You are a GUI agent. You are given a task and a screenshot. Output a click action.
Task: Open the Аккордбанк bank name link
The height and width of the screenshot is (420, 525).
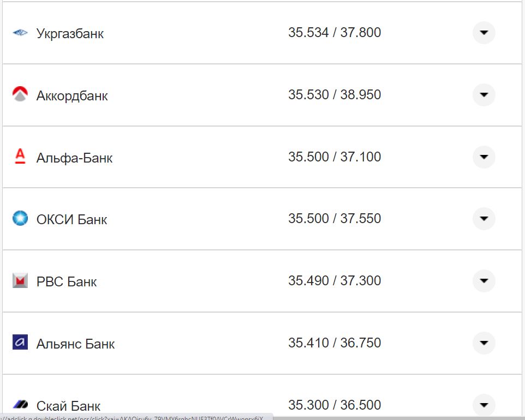point(72,96)
